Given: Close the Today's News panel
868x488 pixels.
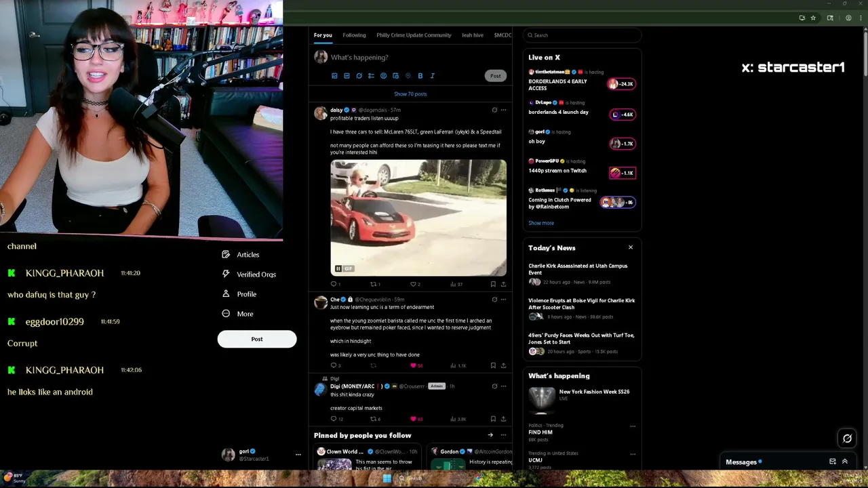Looking at the screenshot, I should click(x=631, y=247).
